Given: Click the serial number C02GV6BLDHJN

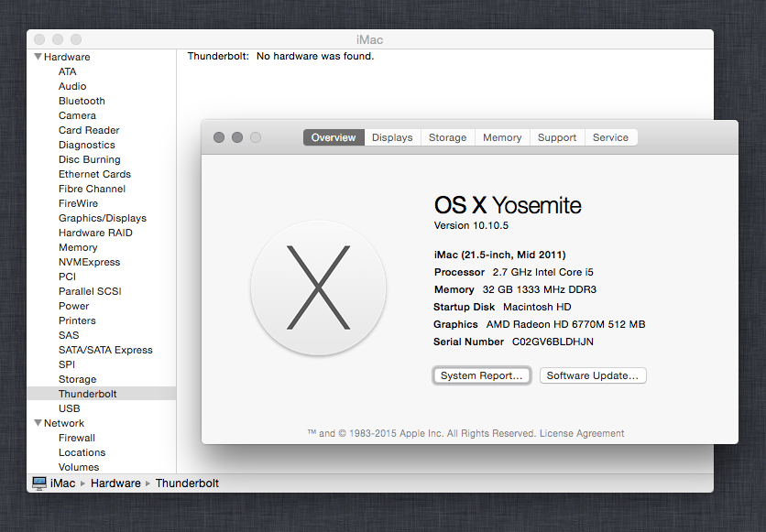Looking at the screenshot, I should click(553, 342).
